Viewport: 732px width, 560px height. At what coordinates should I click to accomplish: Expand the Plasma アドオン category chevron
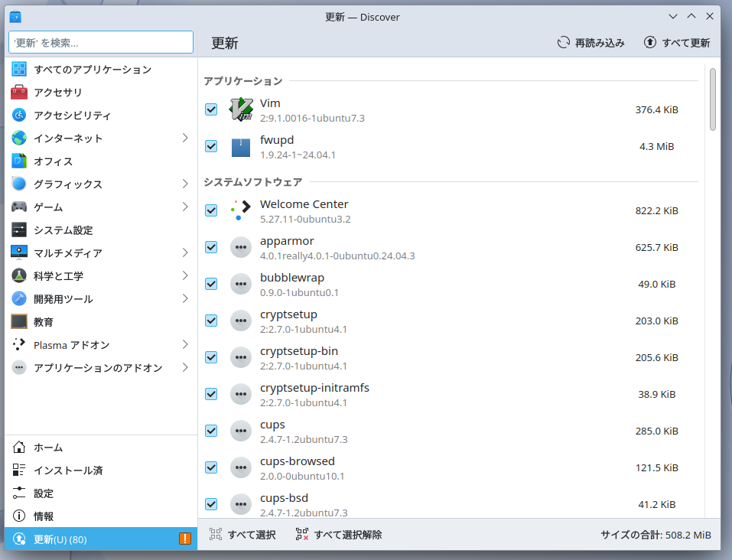click(185, 345)
